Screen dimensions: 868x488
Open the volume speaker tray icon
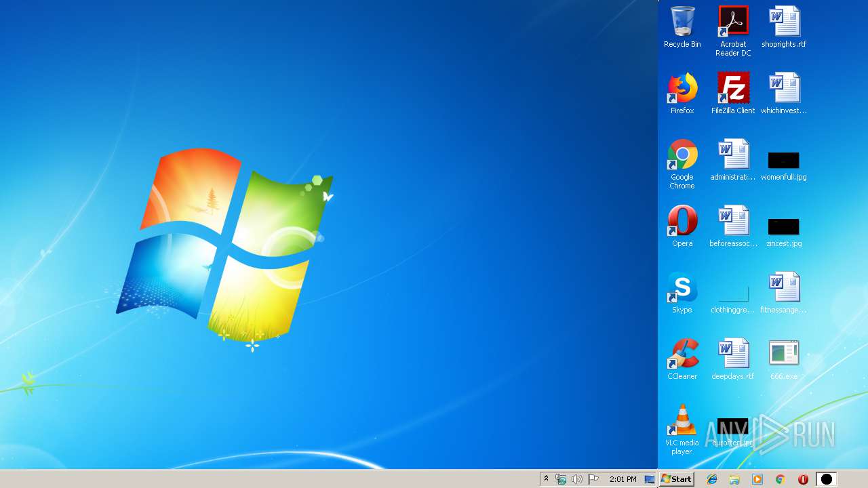577,479
